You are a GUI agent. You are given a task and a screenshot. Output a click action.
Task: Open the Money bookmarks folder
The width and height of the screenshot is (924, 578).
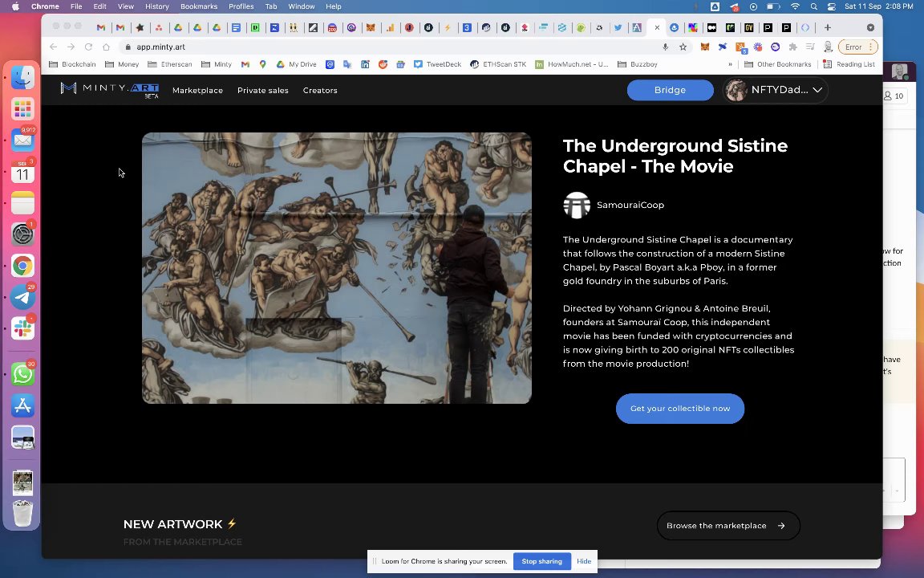[122, 64]
